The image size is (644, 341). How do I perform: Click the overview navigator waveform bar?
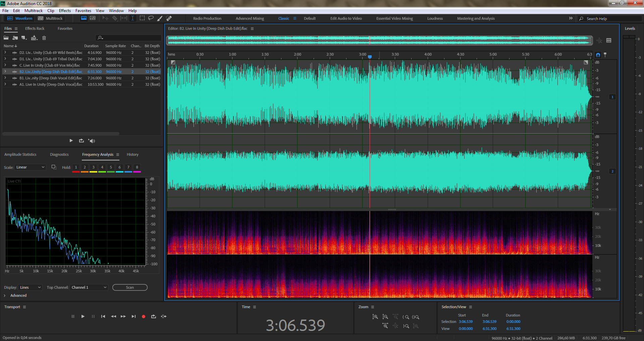point(380,40)
